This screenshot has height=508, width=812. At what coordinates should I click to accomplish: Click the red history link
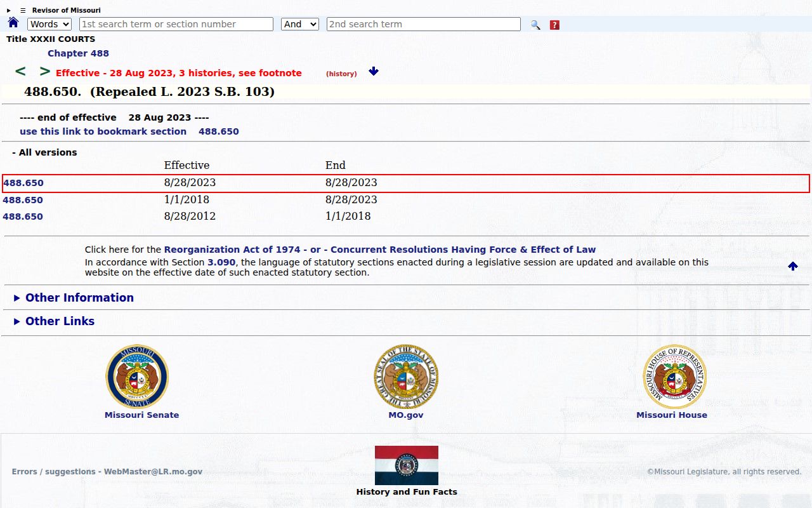point(341,74)
